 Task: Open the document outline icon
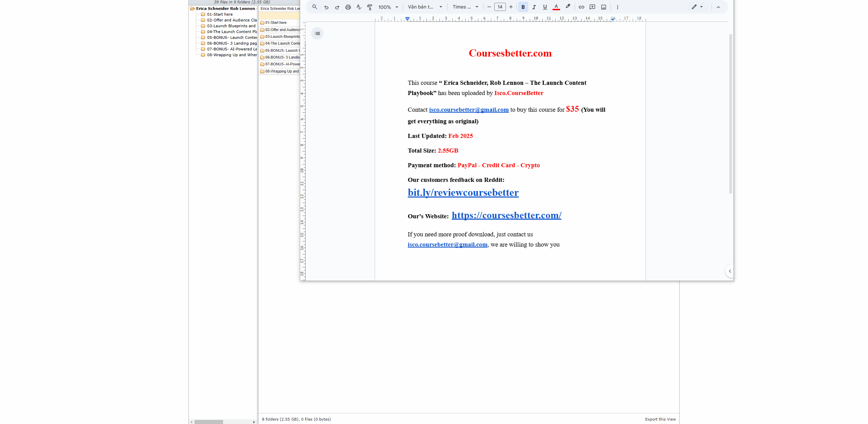click(x=317, y=33)
